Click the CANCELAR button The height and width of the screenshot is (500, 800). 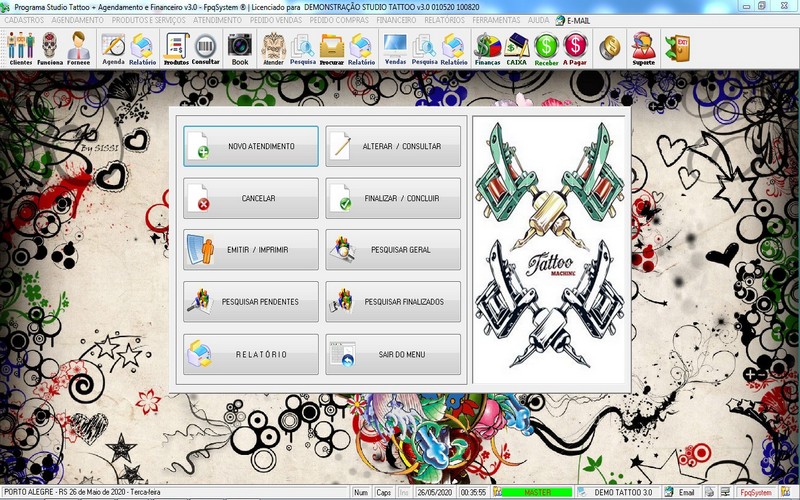[x=251, y=198]
